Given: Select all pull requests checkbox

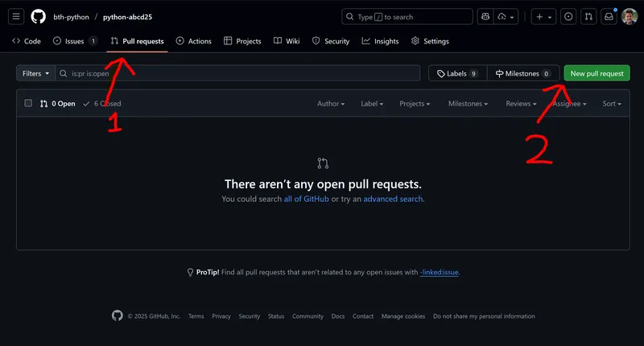Looking at the screenshot, I should point(28,103).
